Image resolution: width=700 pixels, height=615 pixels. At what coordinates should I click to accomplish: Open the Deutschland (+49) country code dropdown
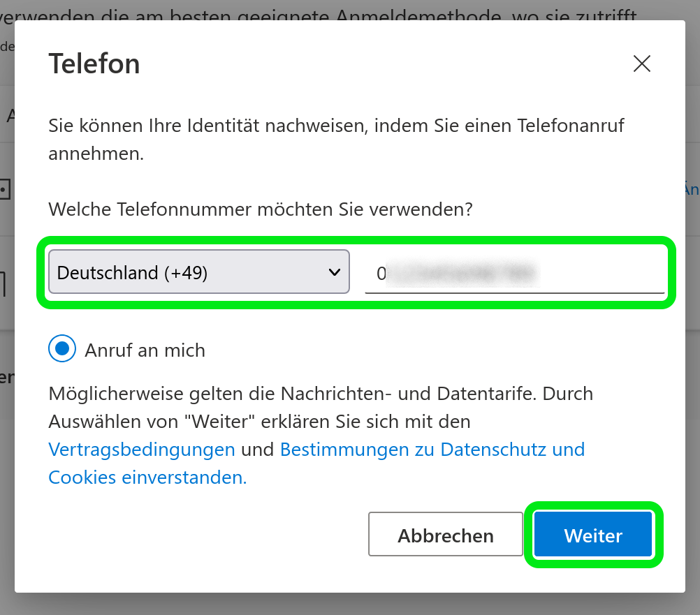198,272
